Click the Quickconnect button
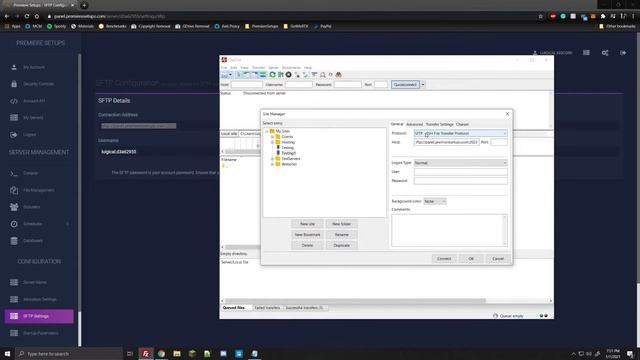The image size is (640, 360). [405, 84]
